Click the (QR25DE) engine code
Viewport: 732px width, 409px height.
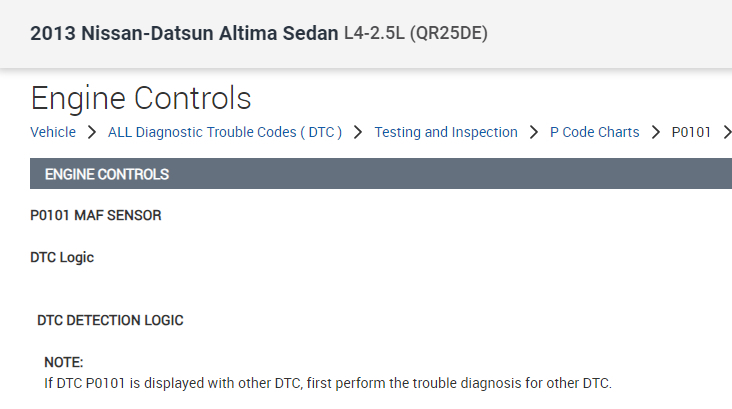coord(448,34)
